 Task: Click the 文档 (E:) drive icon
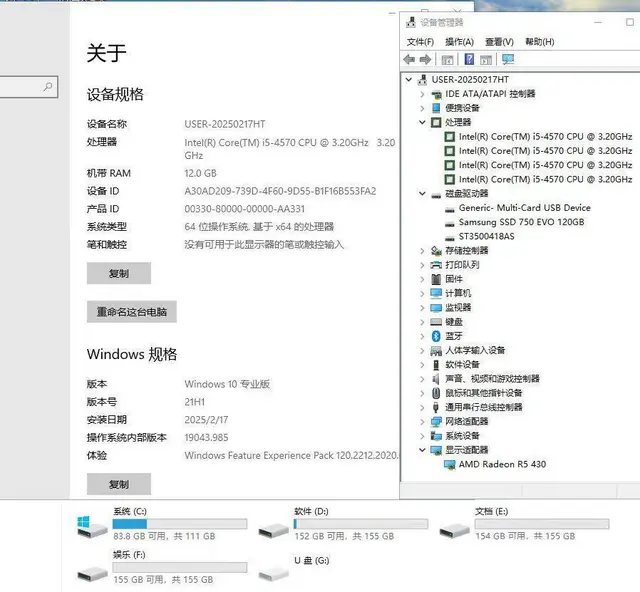tap(454, 530)
